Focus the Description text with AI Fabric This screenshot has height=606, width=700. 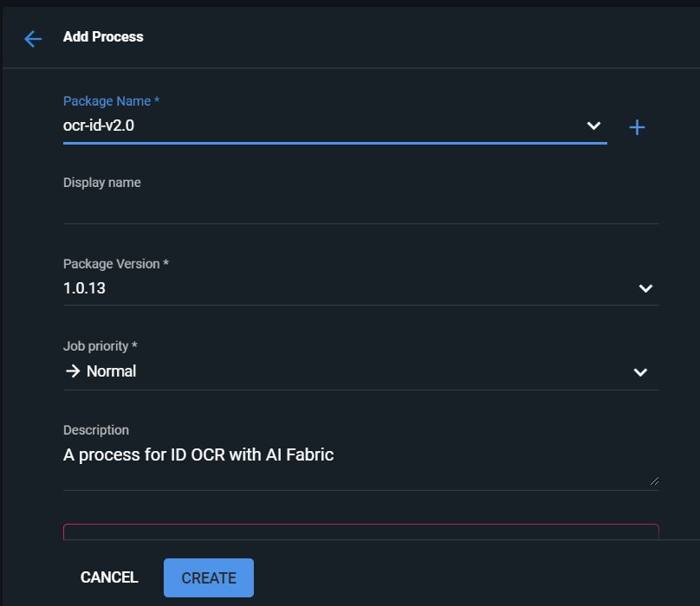coord(198,455)
